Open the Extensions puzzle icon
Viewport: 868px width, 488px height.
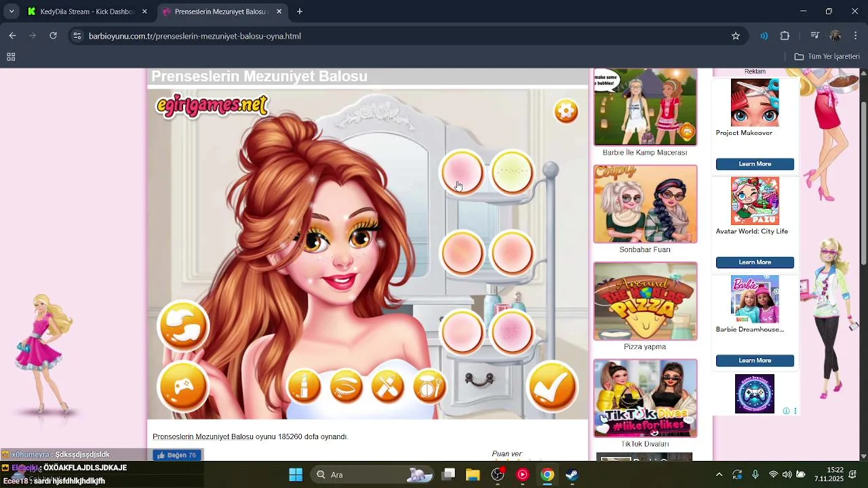click(x=785, y=36)
